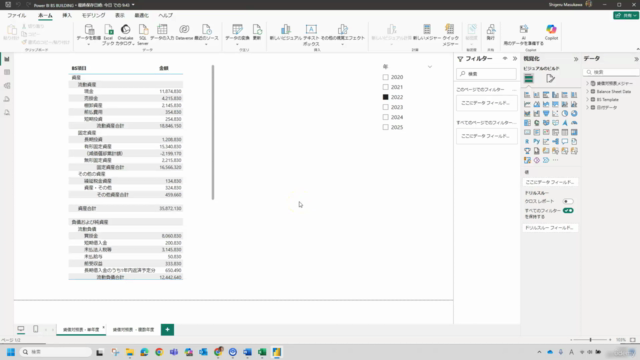Open the year slicer dropdown chevron
This screenshot has width=640, height=360.
430,67
